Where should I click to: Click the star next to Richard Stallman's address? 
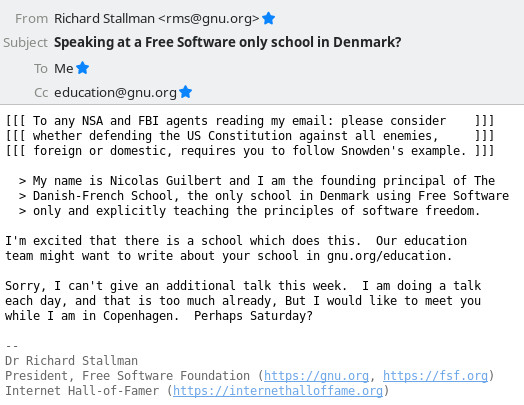(x=268, y=18)
